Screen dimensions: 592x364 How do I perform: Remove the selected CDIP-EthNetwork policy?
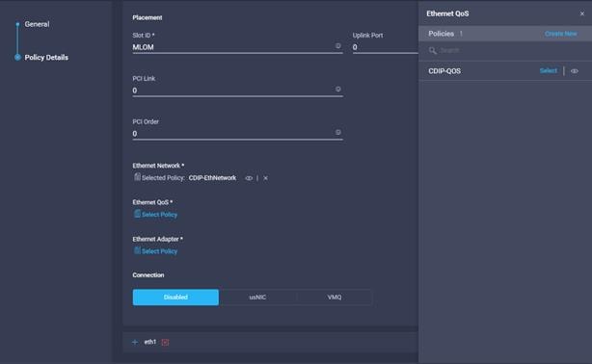(x=265, y=178)
